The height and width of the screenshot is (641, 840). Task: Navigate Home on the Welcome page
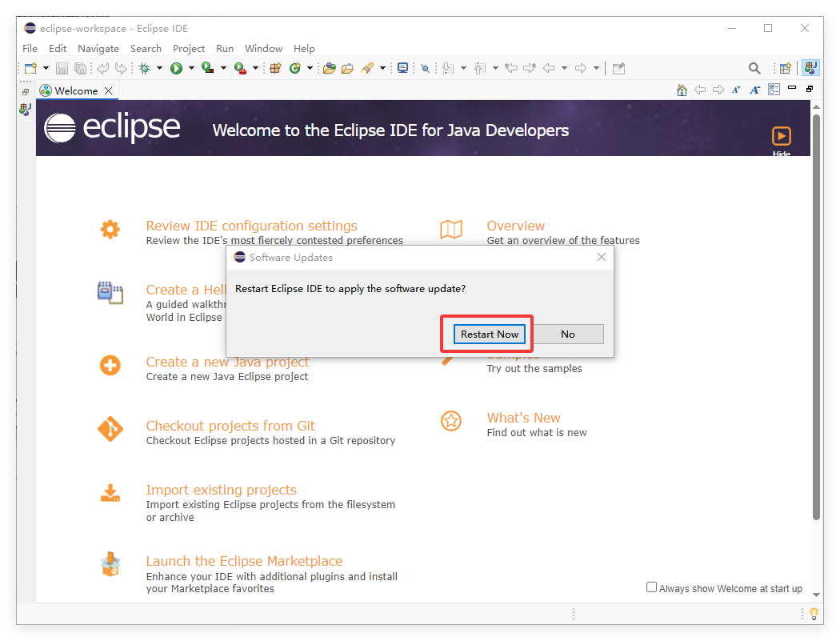[x=682, y=90]
